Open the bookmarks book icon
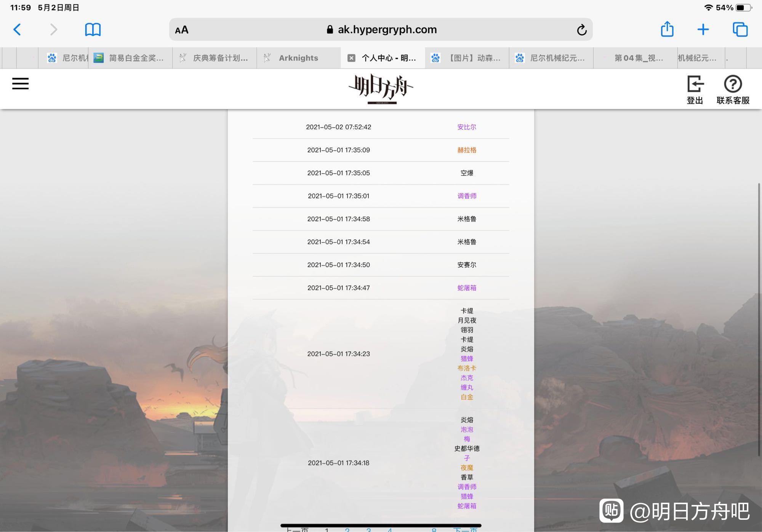Screen dimensions: 762x532 pyautogui.click(x=93, y=29)
